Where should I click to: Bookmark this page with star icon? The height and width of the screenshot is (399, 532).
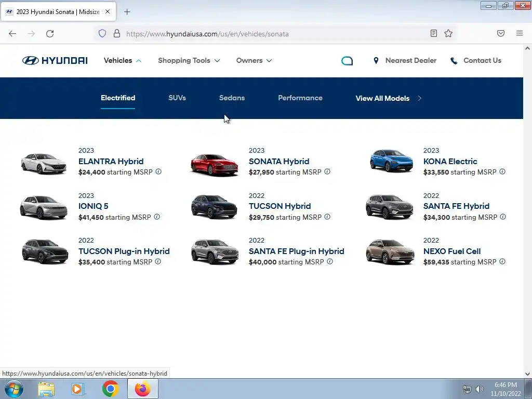pyautogui.click(x=448, y=33)
